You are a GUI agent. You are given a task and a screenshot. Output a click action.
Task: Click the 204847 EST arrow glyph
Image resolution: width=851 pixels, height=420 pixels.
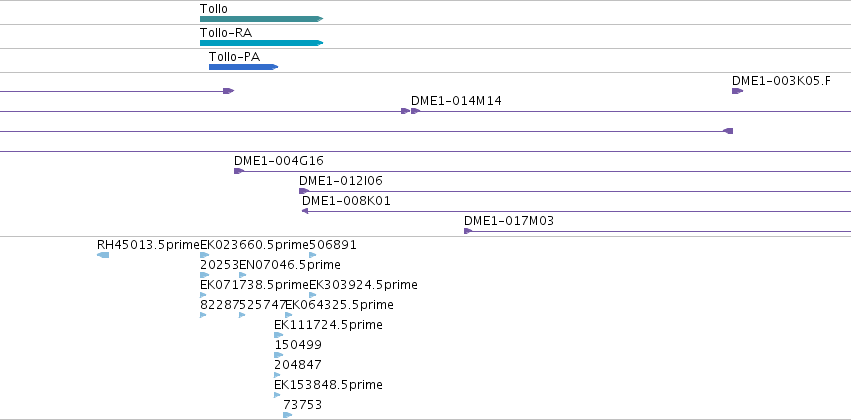tap(279, 375)
